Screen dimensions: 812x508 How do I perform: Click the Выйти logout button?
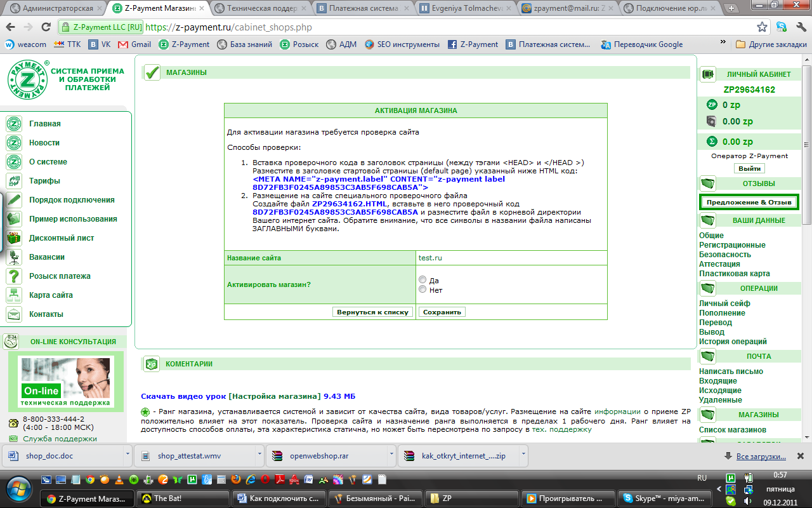point(749,169)
